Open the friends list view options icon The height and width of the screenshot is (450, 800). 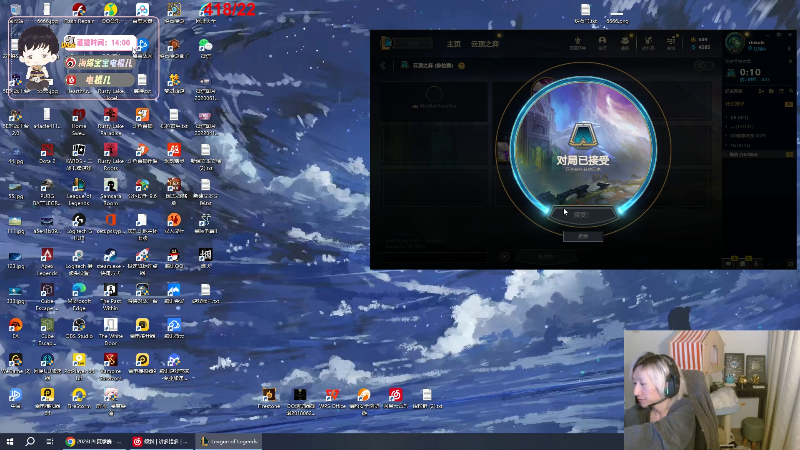click(781, 91)
